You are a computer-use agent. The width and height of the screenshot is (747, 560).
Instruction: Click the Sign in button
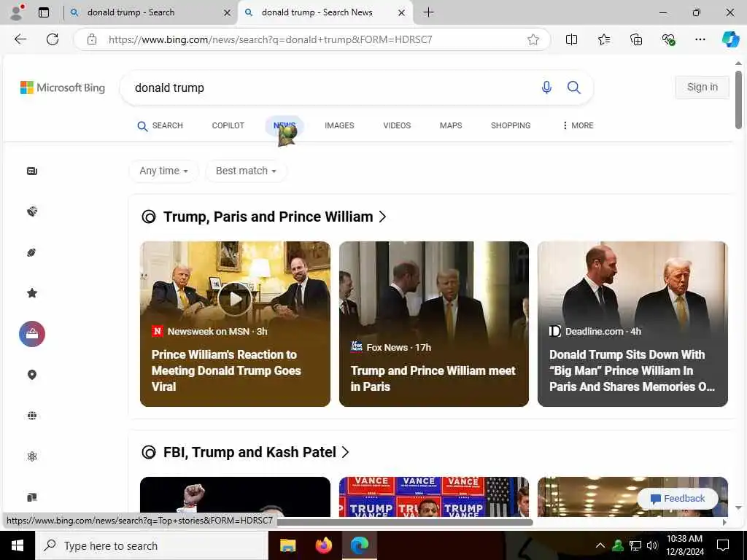click(703, 87)
